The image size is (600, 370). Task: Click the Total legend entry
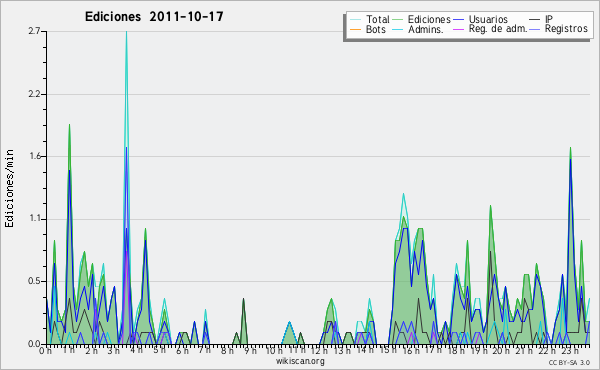[x=378, y=19]
